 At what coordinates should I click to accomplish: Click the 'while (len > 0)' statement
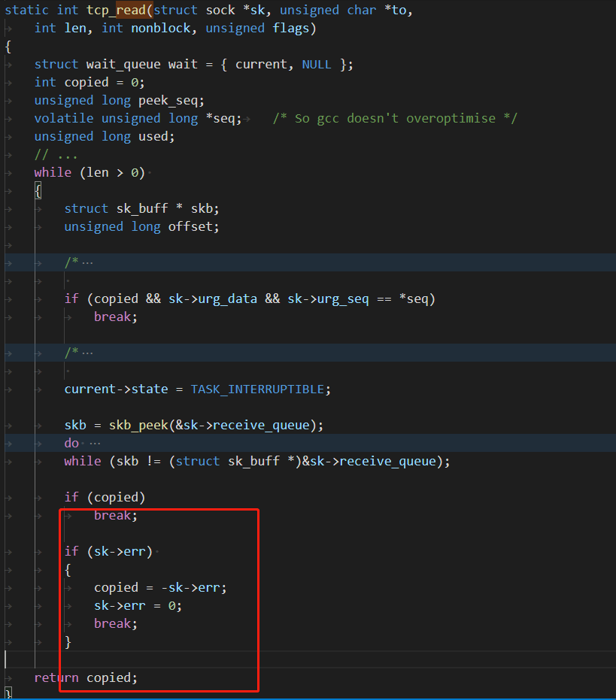90,172
